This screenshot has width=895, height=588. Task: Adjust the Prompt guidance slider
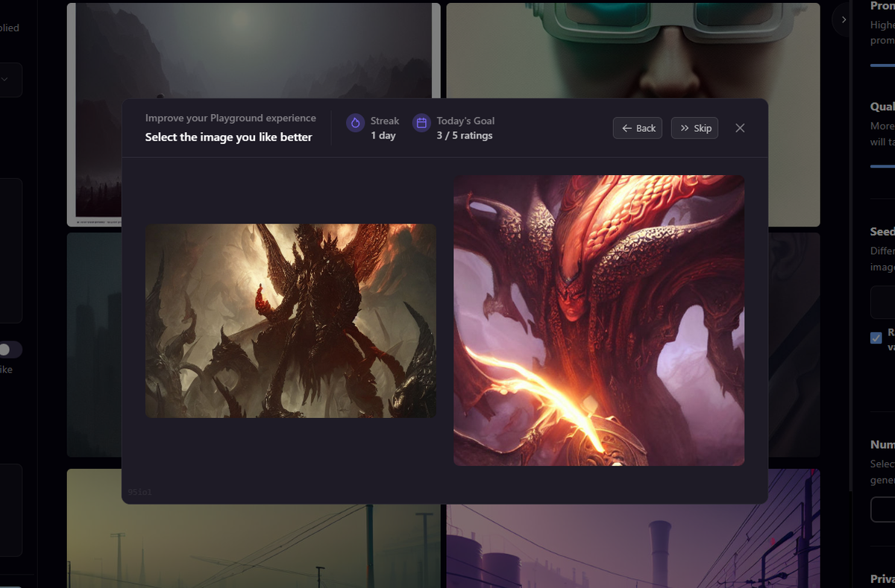[883, 66]
